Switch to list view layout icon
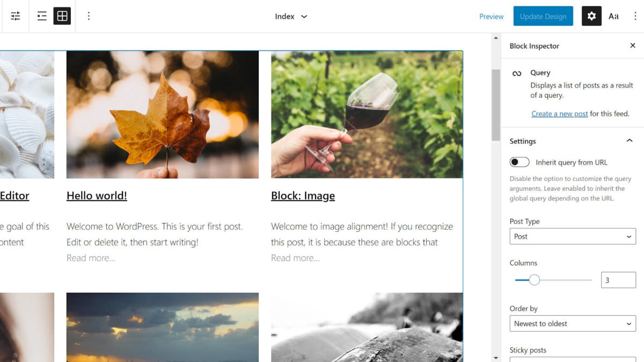Viewport: 644px width, 362px height. click(42, 16)
